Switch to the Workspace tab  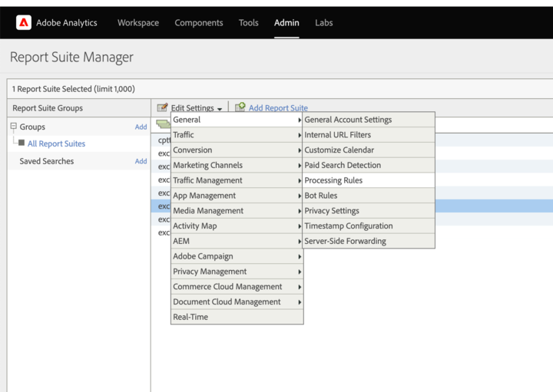click(x=138, y=23)
